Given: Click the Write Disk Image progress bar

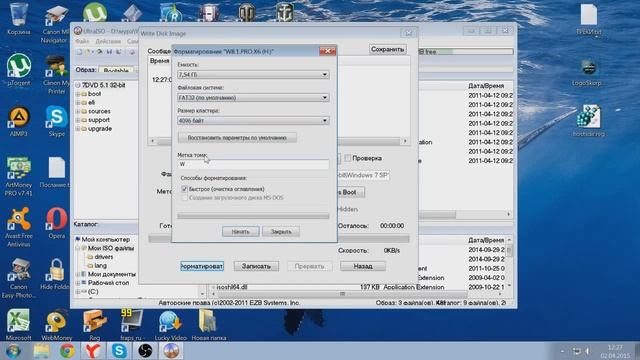Looking at the screenshot, I should click(279, 239).
